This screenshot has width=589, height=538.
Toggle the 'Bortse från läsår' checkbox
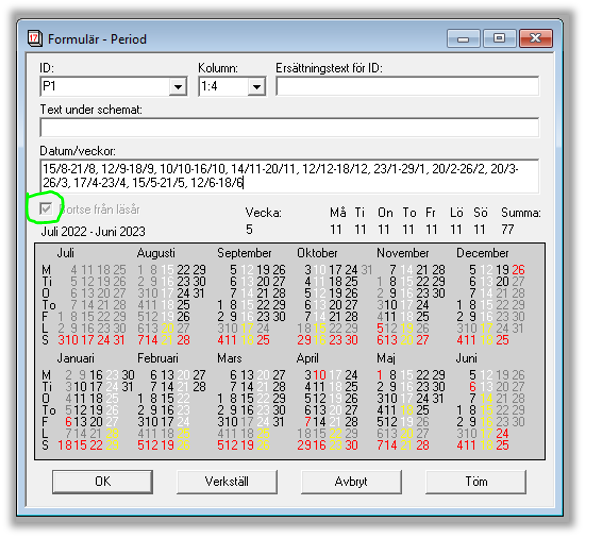(x=46, y=209)
